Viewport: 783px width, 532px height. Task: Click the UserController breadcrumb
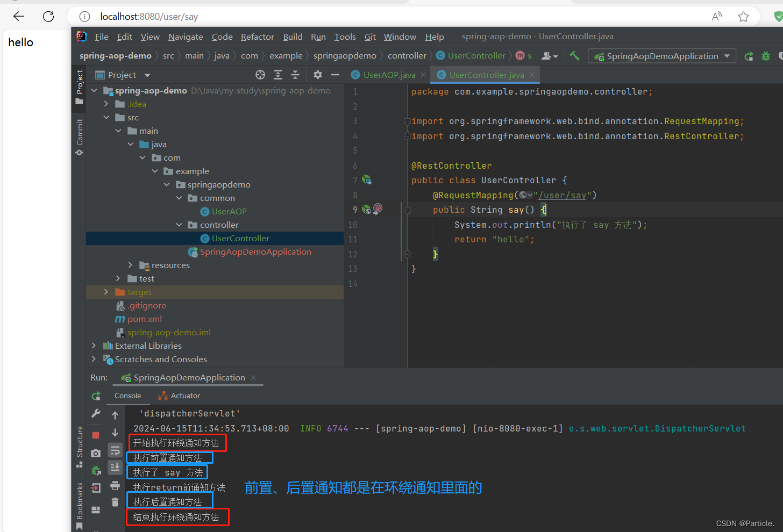pyautogui.click(x=471, y=56)
